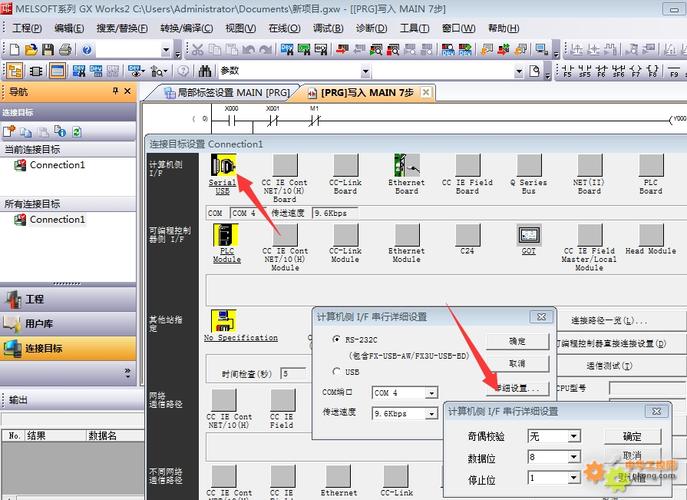Screen dimensions: 687x500
Task: Switch to 局部标签设置 MAIN [PRG] tab
Action: (x=227, y=93)
